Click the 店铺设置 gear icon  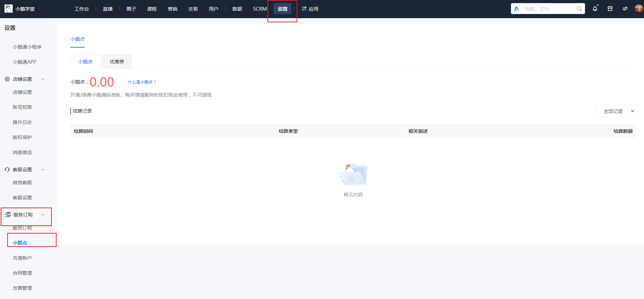point(7,79)
